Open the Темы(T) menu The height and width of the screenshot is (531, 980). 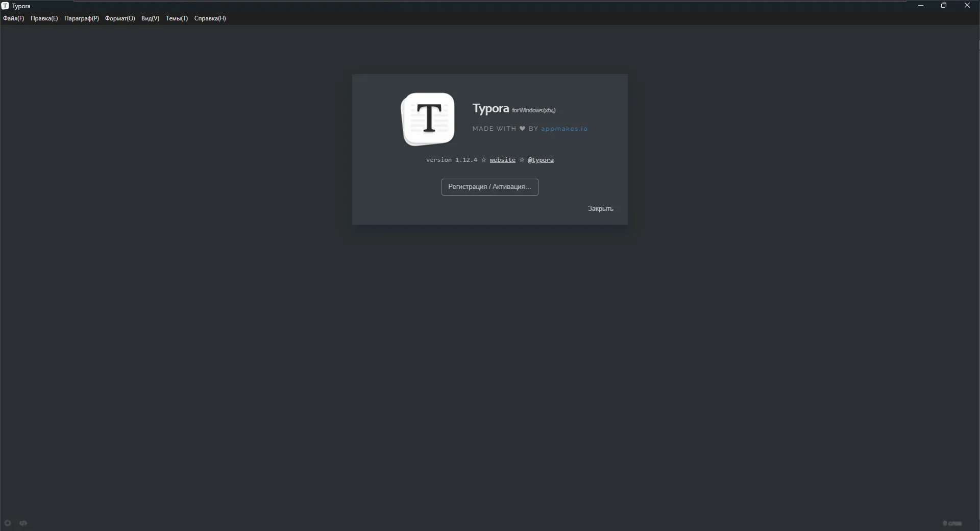(177, 18)
